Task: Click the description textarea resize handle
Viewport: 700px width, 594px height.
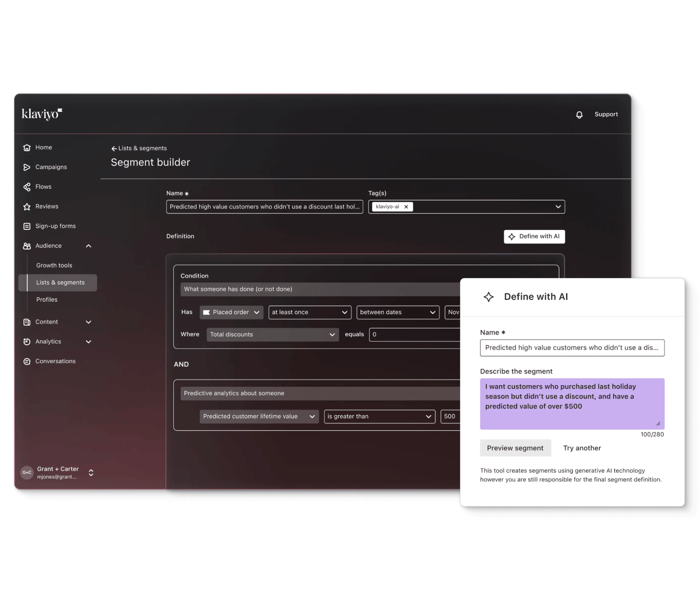Action: [658, 424]
